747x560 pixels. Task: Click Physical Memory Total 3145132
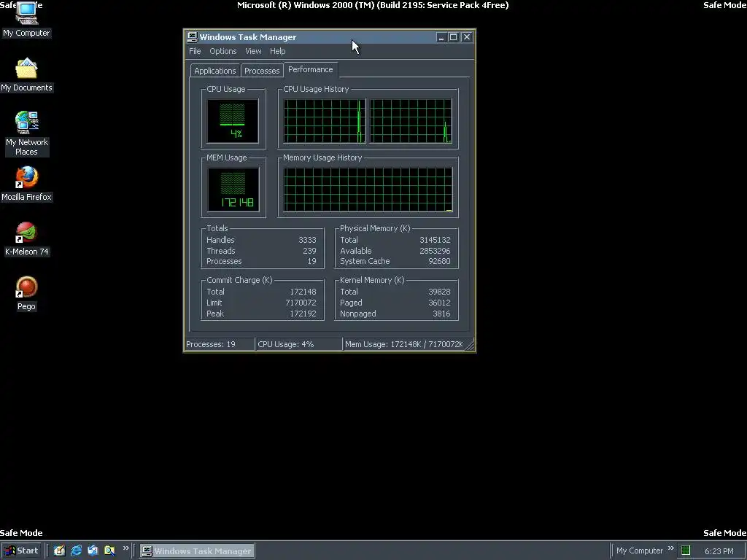pyautogui.click(x=435, y=240)
